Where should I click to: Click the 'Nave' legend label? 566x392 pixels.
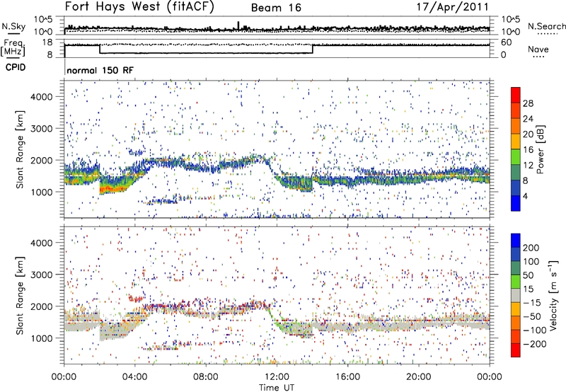pos(538,50)
